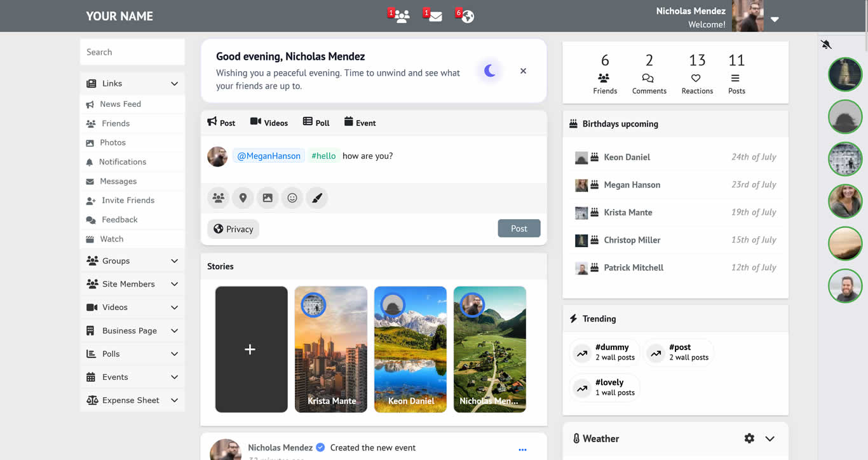Open the #post trending tag
The height and width of the screenshot is (460, 868).
[679, 353]
